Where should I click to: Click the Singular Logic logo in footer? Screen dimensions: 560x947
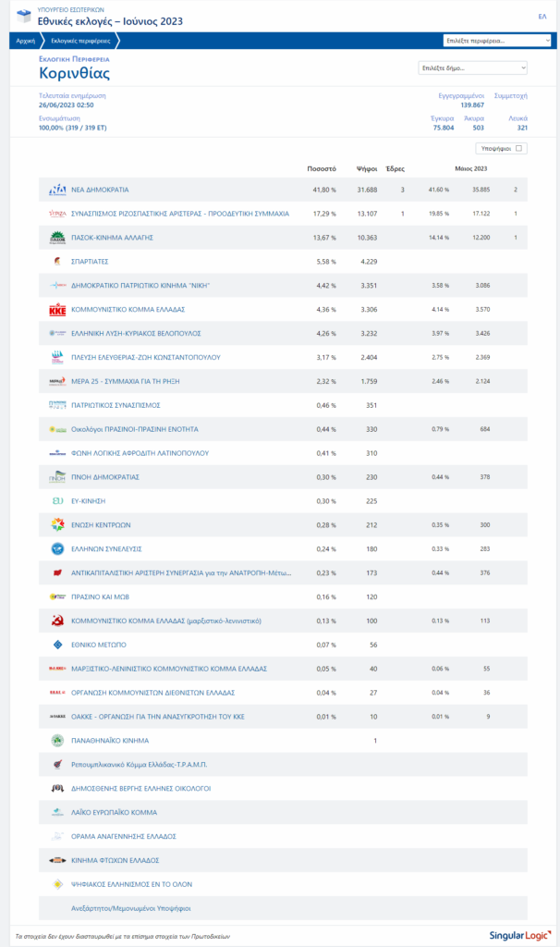coord(516,935)
